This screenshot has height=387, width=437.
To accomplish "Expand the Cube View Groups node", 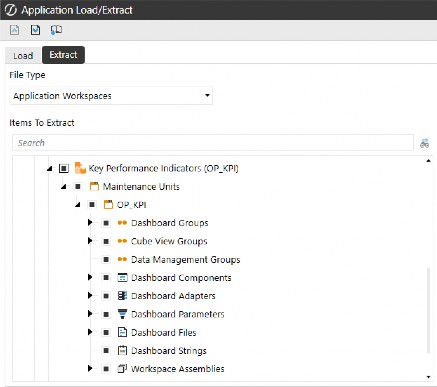I will coord(90,240).
